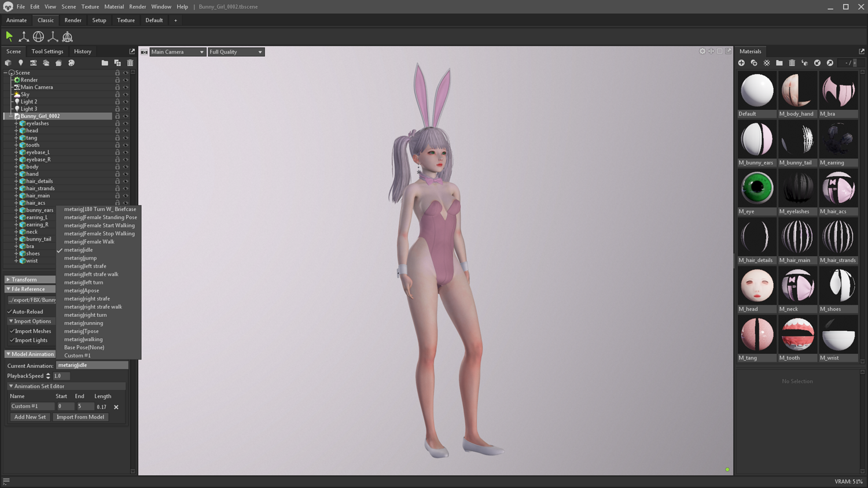Image resolution: width=868 pixels, height=488 pixels.
Task: Create a new material with plus icon
Action: click(741, 63)
